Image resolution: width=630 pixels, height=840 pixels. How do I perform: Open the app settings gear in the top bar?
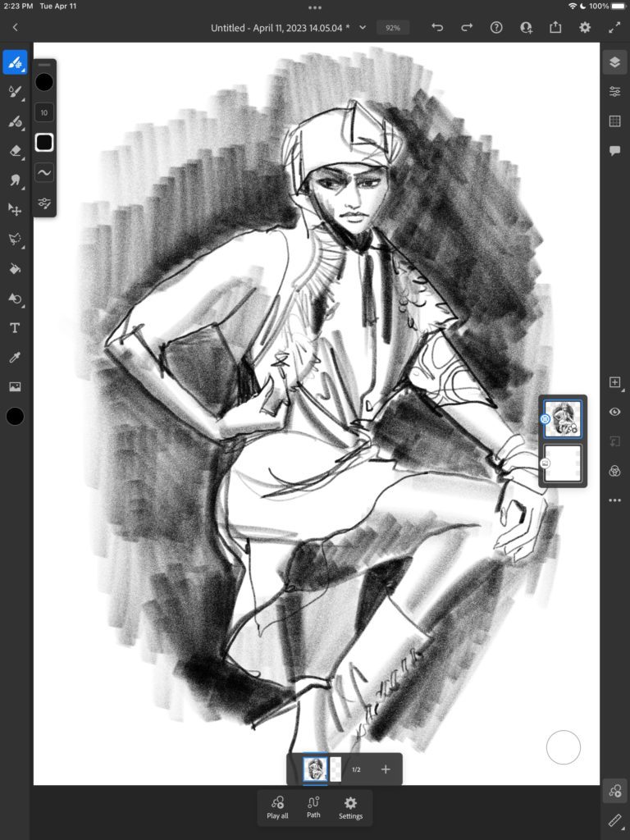coord(585,27)
